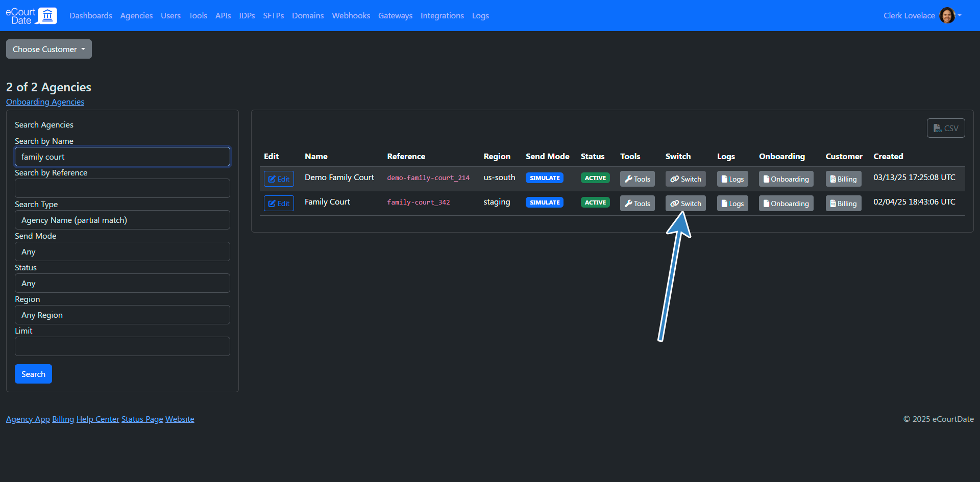Download agencies as CSV
Screen dimensions: 980x482
click(946, 128)
